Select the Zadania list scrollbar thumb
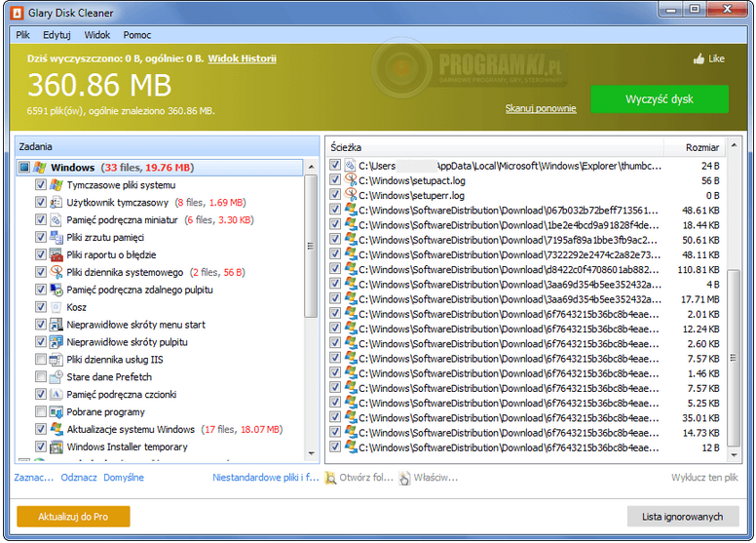 (x=311, y=247)
